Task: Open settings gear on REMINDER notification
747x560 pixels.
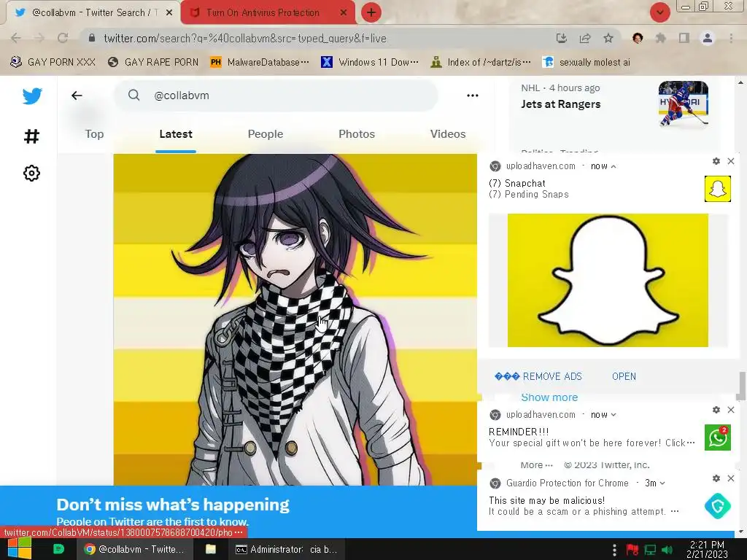Action: pyautogui.click(x=716, y=410)
